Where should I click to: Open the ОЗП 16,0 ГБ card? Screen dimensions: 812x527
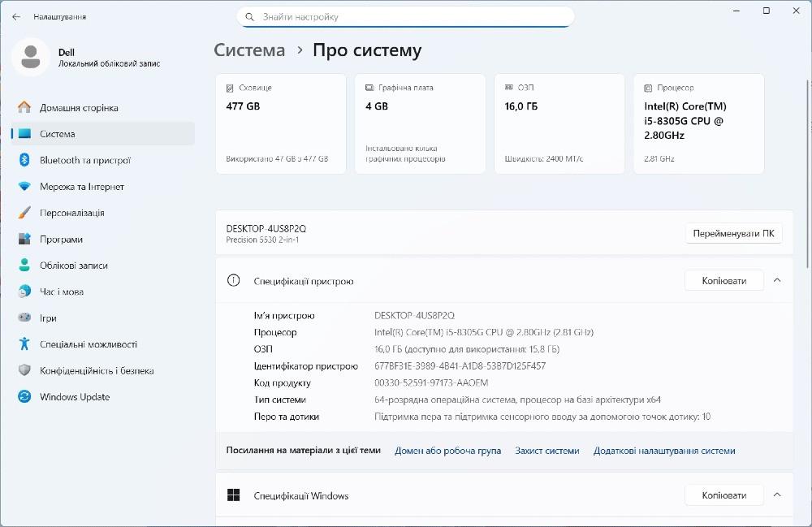point(559,123)
